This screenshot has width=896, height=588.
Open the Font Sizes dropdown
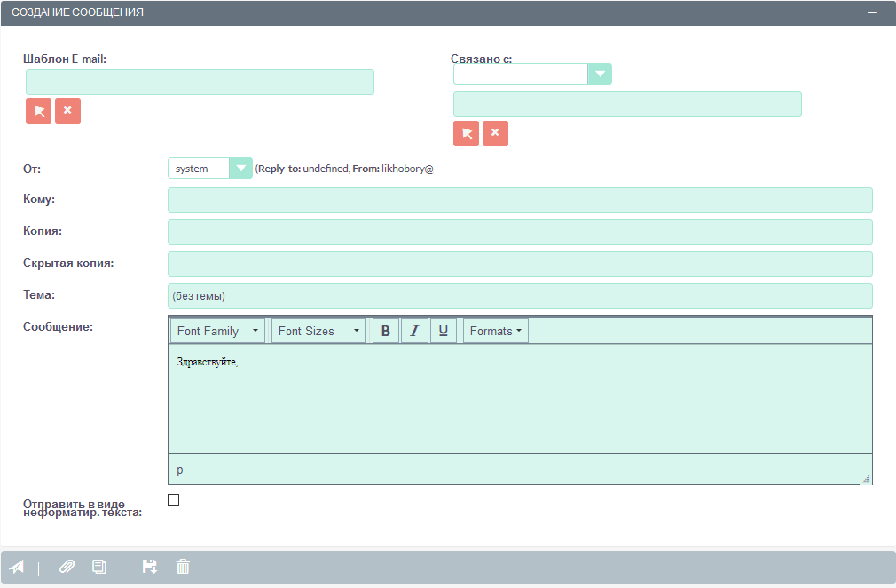[x=318, y=331]
